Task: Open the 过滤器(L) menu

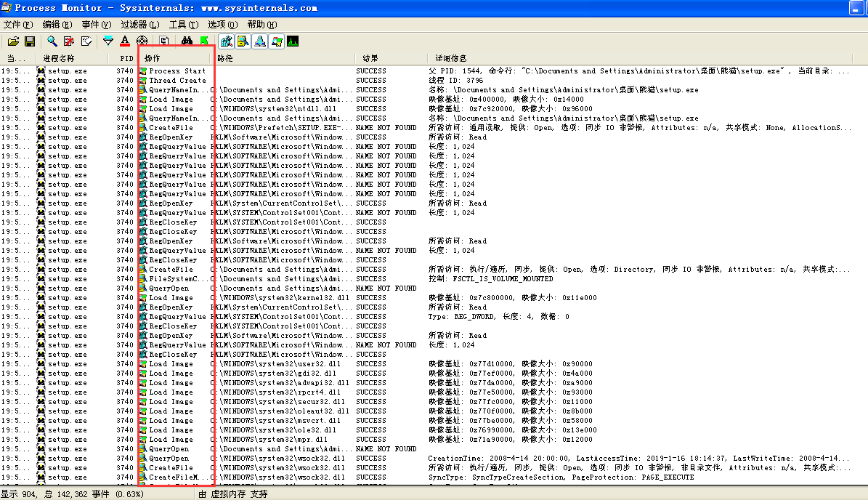Action: click(x=139, y=25)
